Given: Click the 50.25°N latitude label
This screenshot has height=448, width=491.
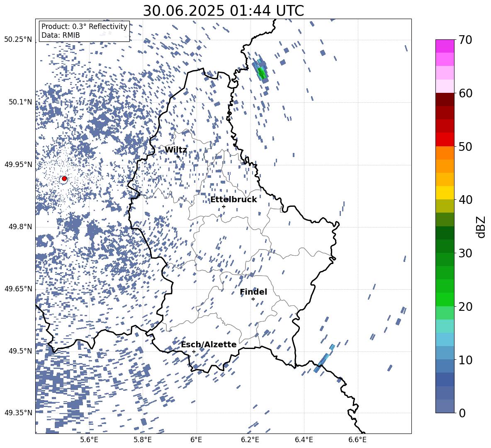Looking at the screenshot, I should pos(18,40).
